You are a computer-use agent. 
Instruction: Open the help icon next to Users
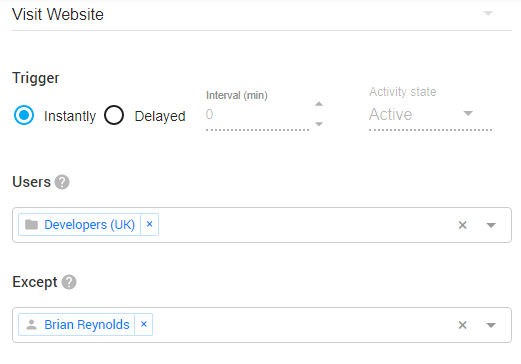(62, 182)
